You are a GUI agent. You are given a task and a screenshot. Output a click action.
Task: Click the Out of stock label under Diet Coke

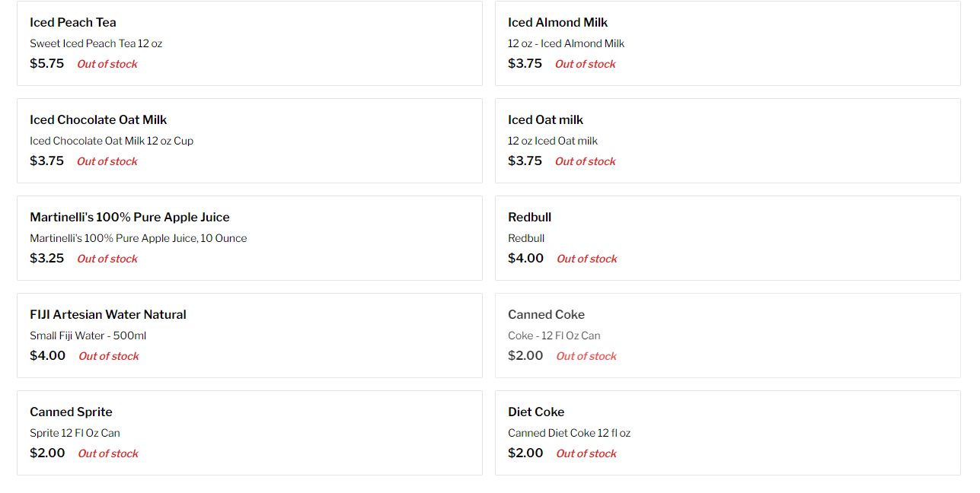(586, 453)
